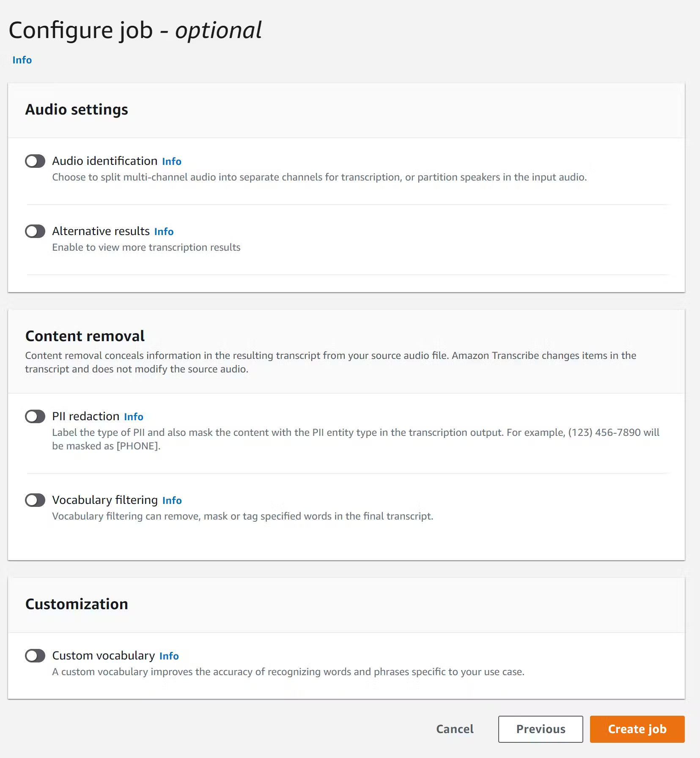700x758 pixels.
Task: Click the Content removal section heading
Action: [85, 336]
